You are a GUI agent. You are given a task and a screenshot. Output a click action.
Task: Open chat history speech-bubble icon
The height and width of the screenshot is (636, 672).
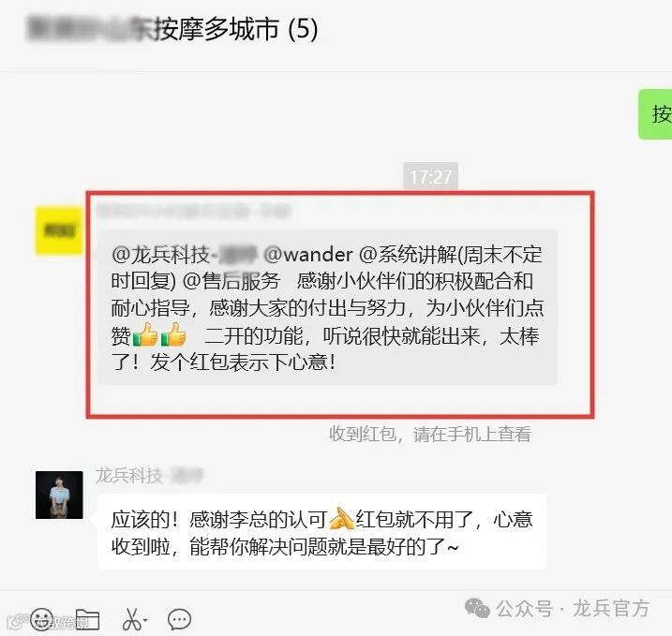tap(179, 619)
